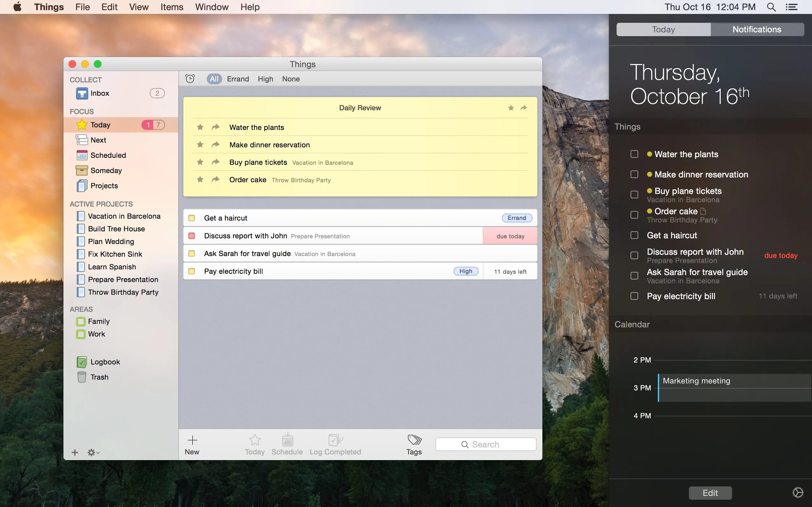The width and height of the screenshot is (812, 507).
Task: Click the New to-do plus icon
Action: point(192,440)
